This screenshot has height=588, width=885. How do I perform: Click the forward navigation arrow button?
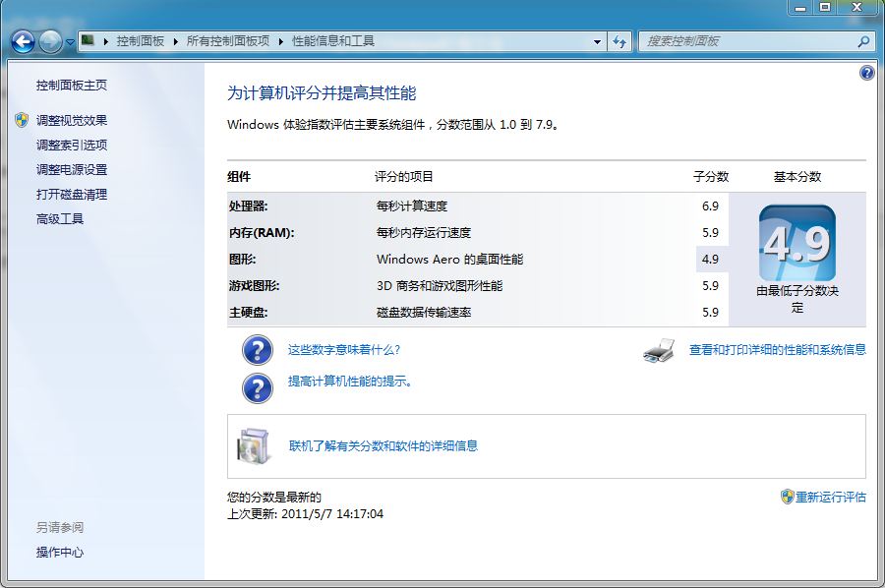(x=50, y=41)
